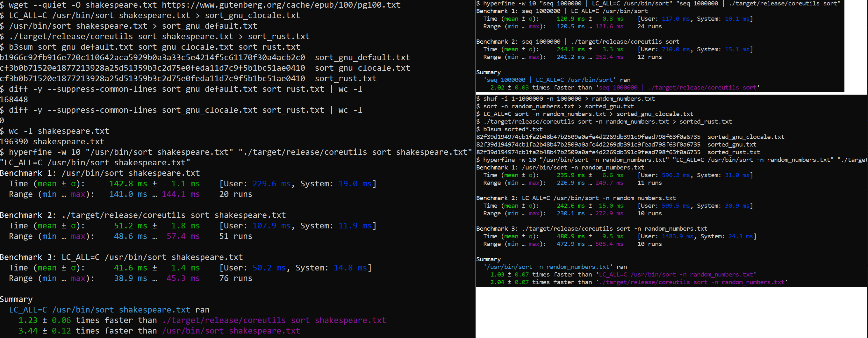Click the shuf random_numbers.txt command line
This screenshot has width=868, height=338.
(x=565, y=99)
